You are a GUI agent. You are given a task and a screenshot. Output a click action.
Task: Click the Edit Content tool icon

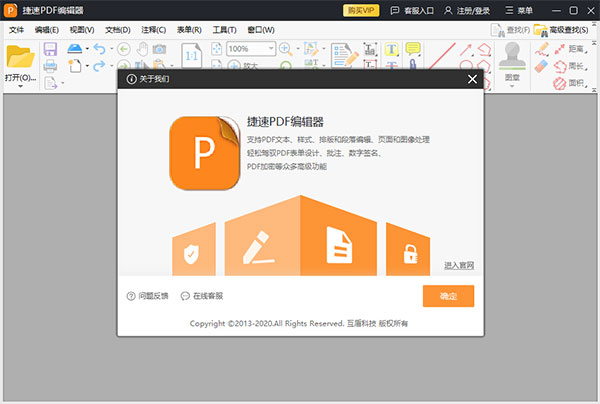311,49
